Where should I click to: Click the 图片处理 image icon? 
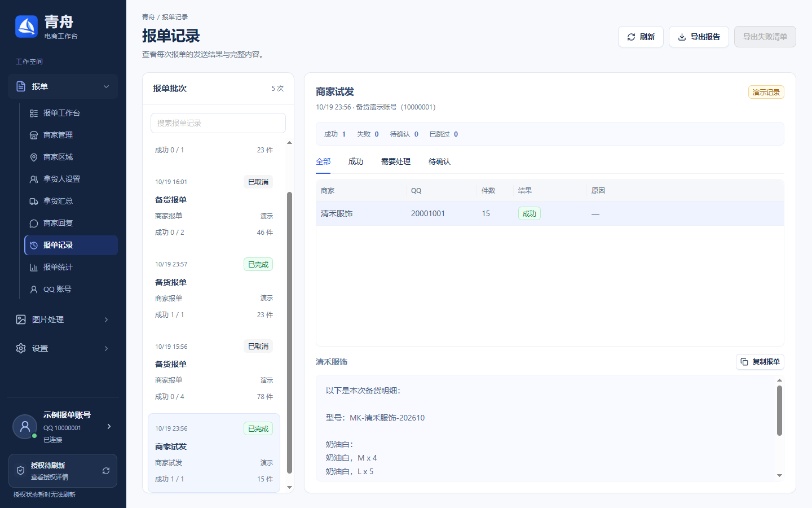pos(21,319)
